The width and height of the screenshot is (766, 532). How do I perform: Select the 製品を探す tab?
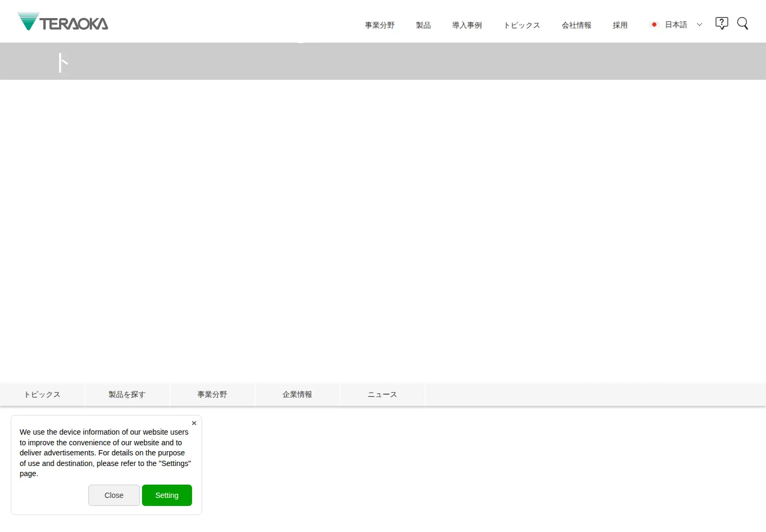[127, 394]
